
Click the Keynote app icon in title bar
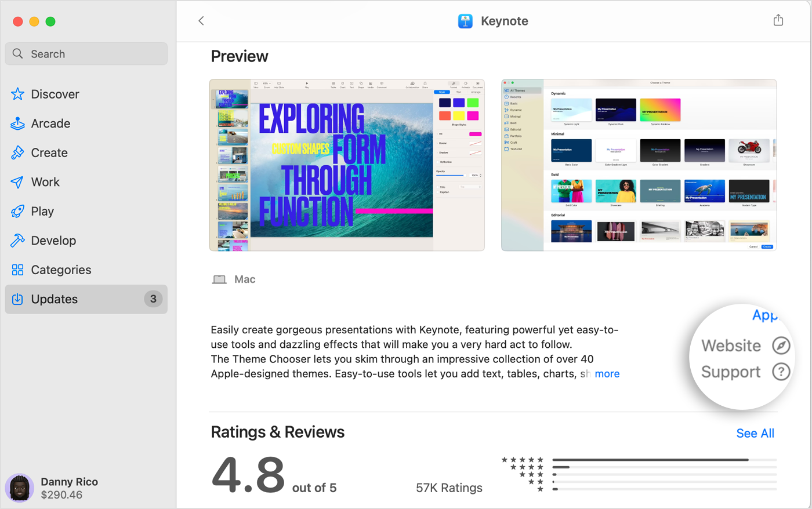465,21
